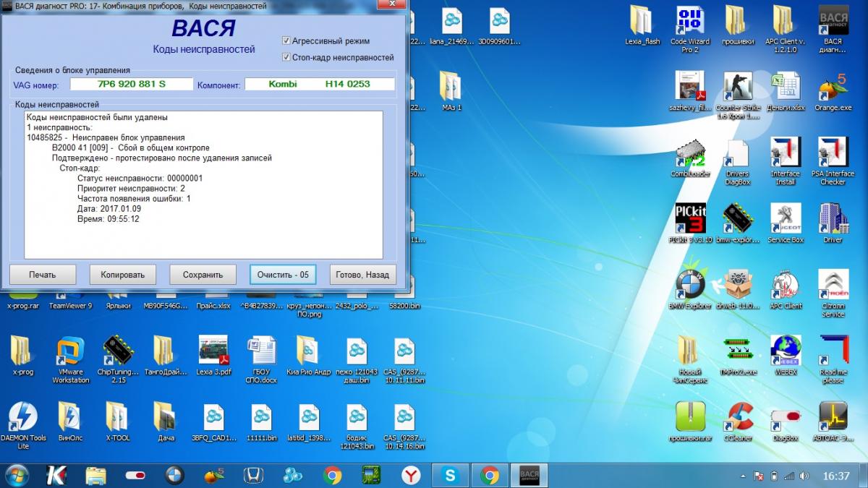Open the Honda icon on the taskbar
The width and height of the screenshot is (868, 488).
pyautogui.click(x=252, y=475)
